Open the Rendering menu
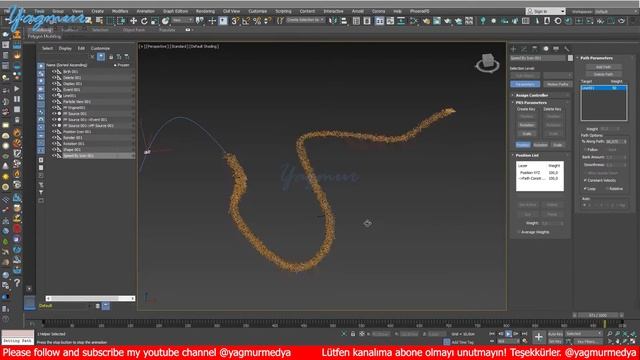 click(x=205, y=11)
